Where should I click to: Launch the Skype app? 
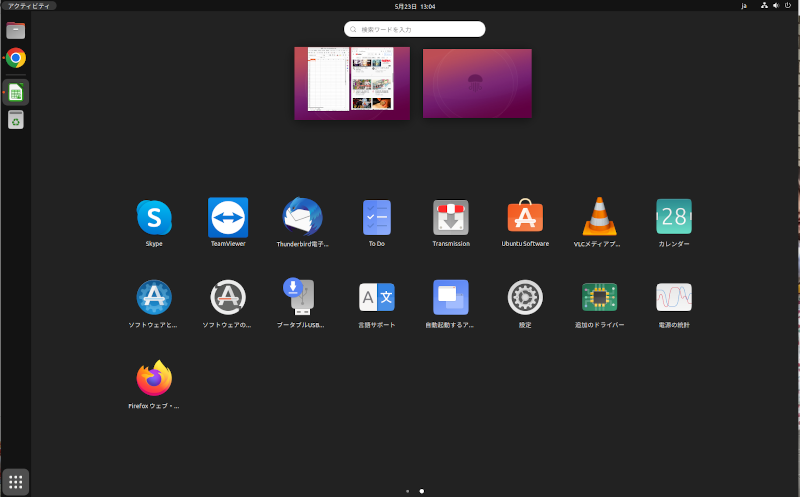pos(154,218)
